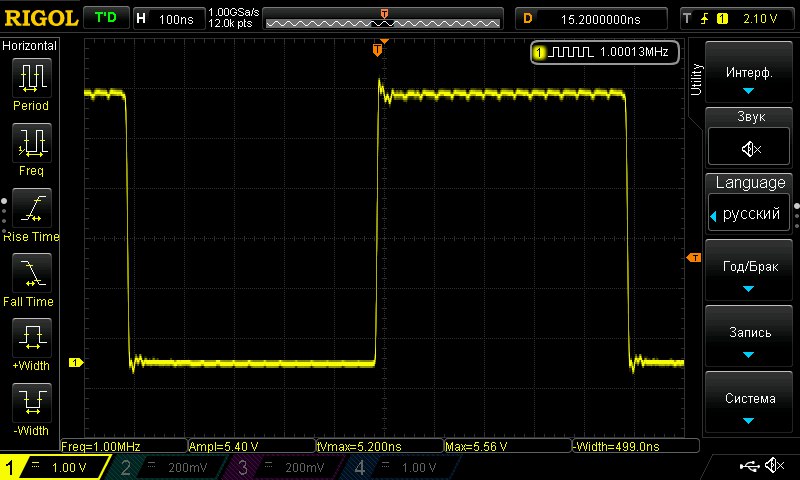
Task: Click the D 15.2000000ns delay readout
Action: pos(591,19)
